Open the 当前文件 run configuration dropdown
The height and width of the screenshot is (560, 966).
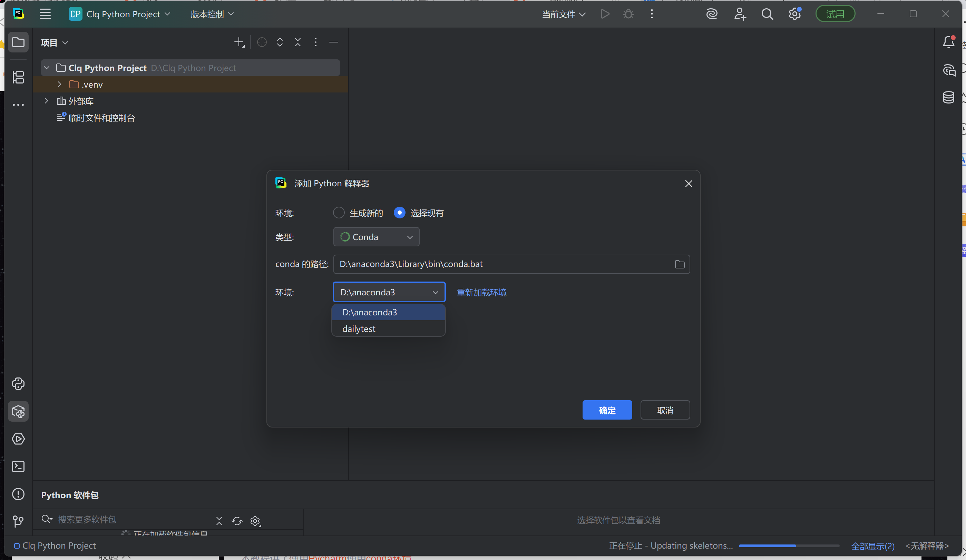(x=564, y=14)
